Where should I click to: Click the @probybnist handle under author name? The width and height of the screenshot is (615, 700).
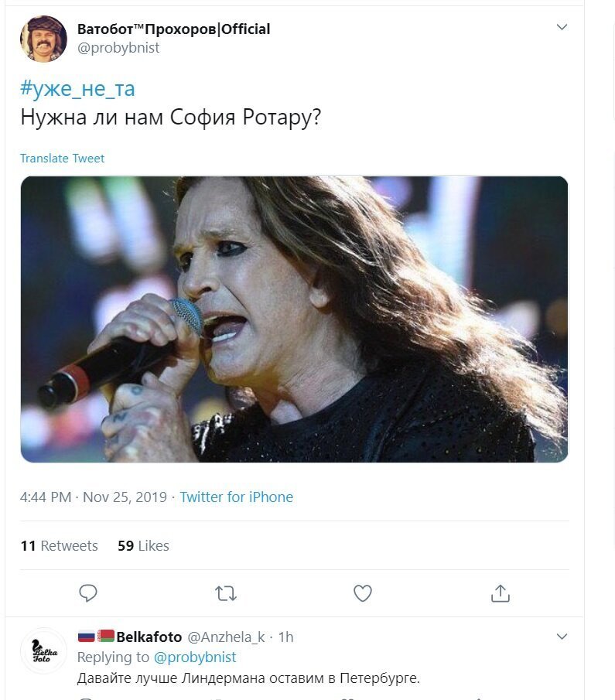118,48
